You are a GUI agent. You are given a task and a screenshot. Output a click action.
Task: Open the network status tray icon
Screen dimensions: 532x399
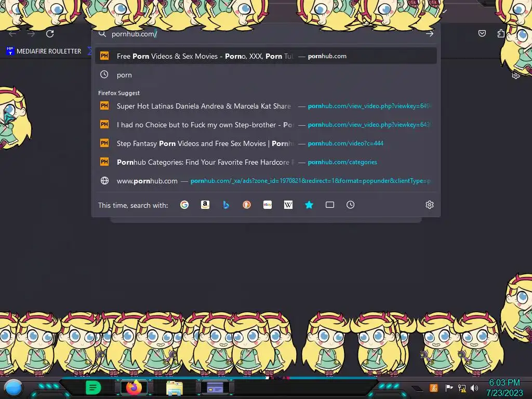tap(462, 388)
